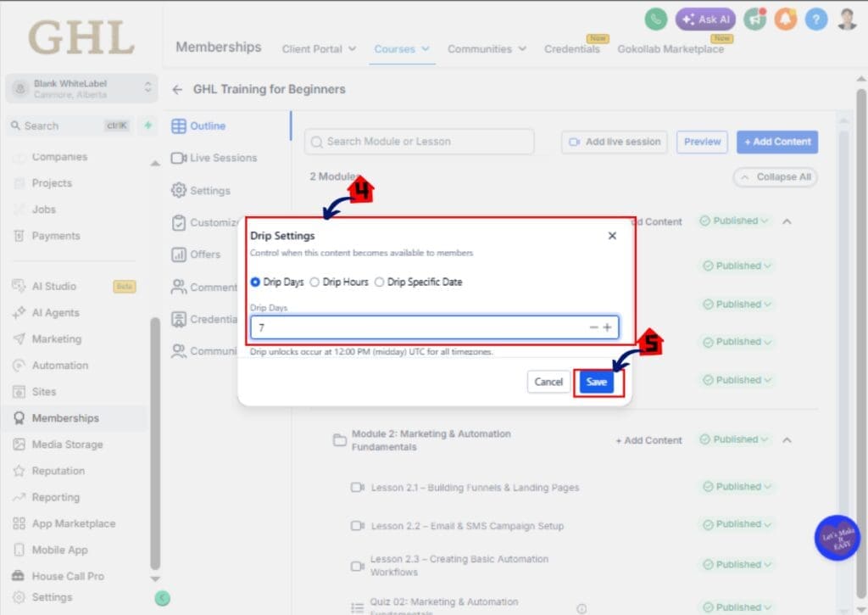Click Add live session button
The image size is (868, 615).
pos(615,142)
